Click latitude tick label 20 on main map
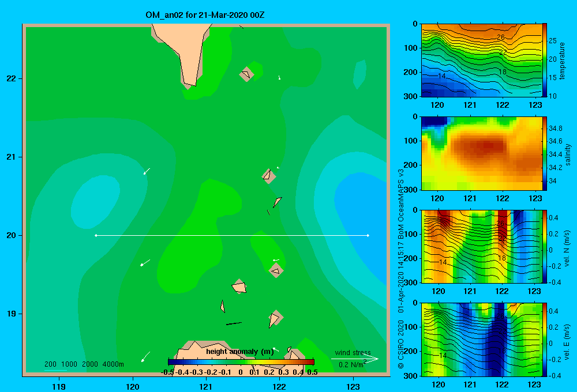Viewport: 577px width, 392px height. click(11, 235)
